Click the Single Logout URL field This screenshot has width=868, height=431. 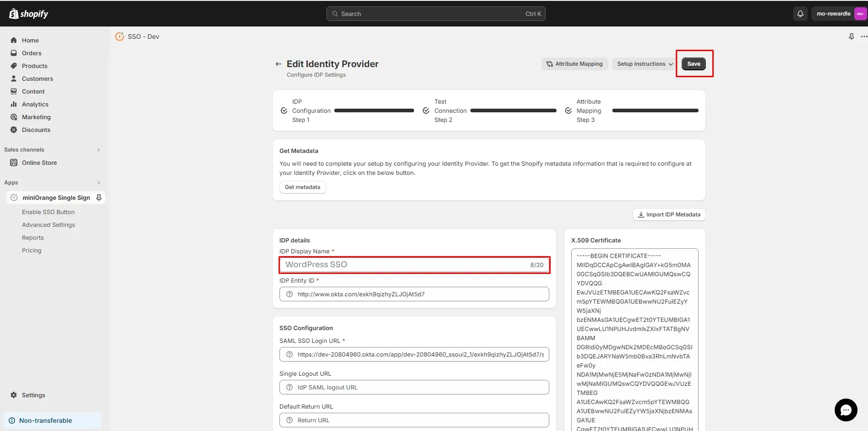coord(414,387)
